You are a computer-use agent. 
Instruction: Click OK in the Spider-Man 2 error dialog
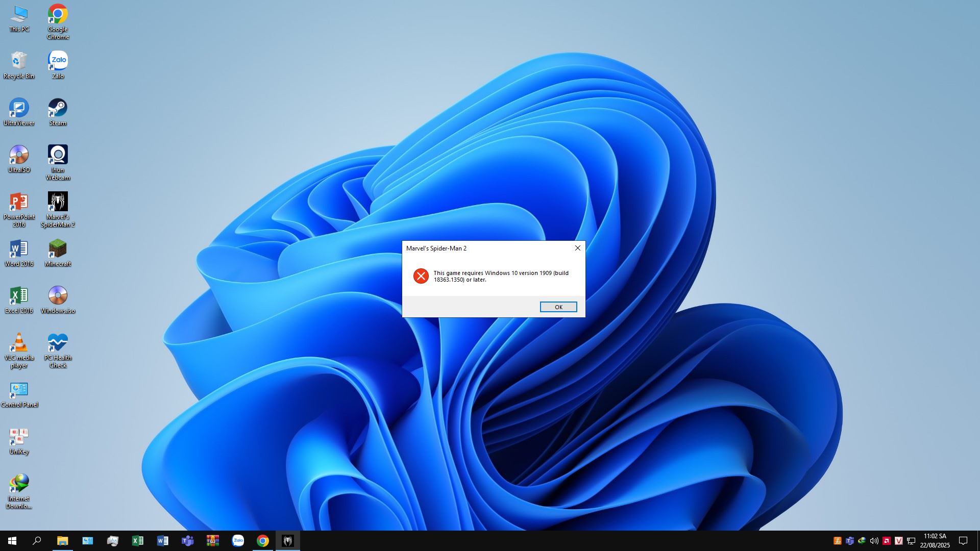pos(558,307)
